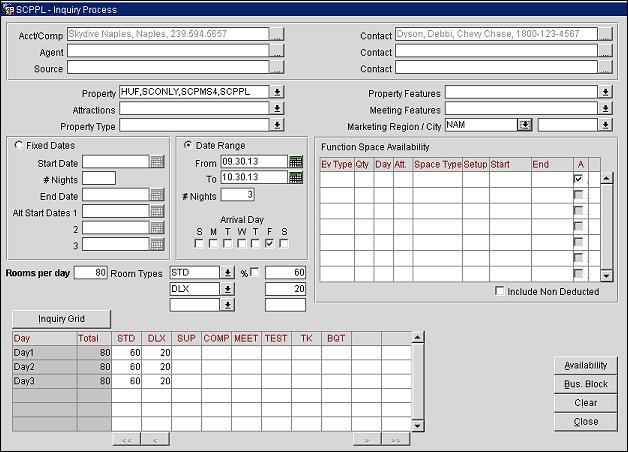Click ellipsis lookup beside first Contact field
The image size is (628, 452).
click(x=604, y=35)
